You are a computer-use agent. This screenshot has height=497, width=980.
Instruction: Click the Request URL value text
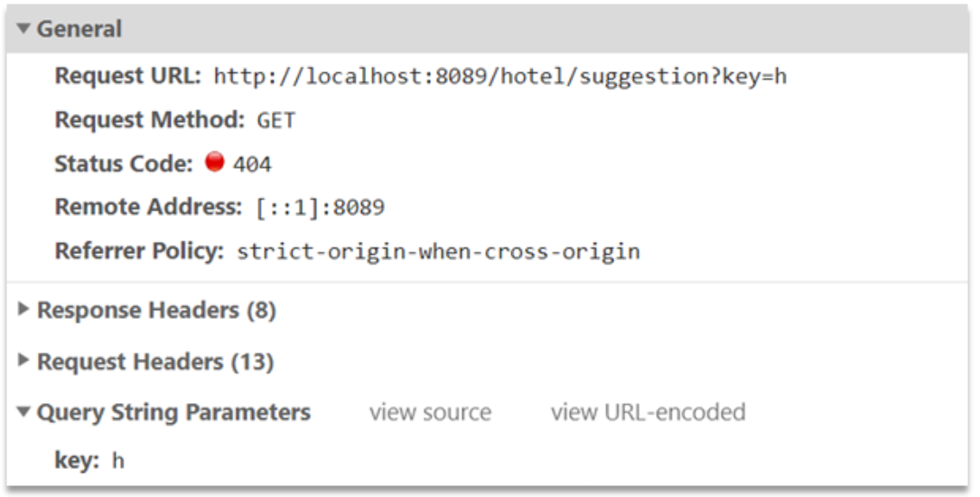(x=499, y=77)
